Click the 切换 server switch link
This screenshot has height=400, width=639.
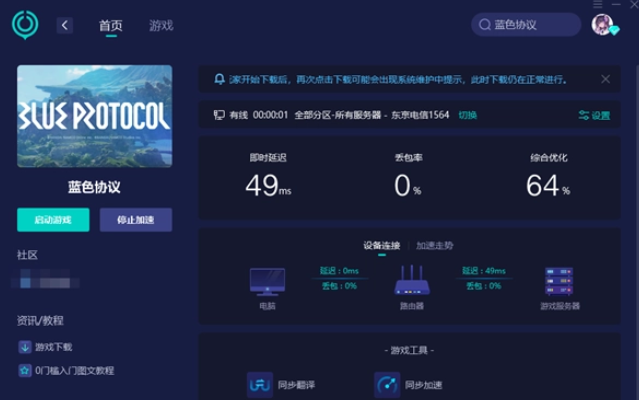[467, 115]
